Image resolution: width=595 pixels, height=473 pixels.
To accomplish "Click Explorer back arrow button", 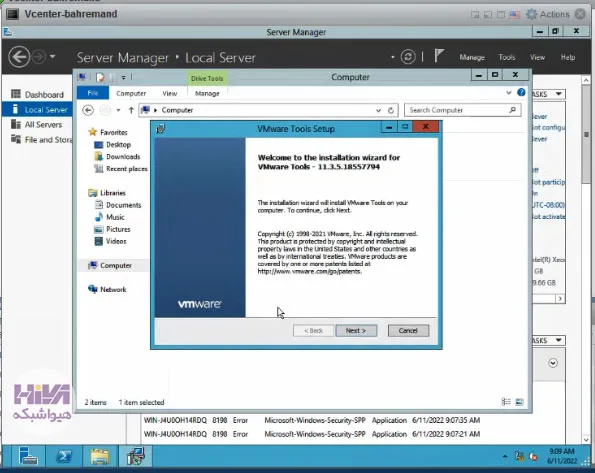I will 88,110.
